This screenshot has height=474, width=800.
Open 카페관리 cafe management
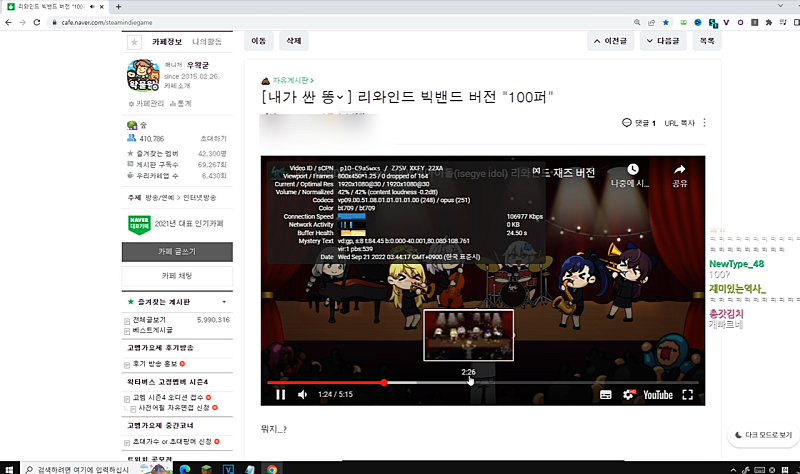point(146,104)
